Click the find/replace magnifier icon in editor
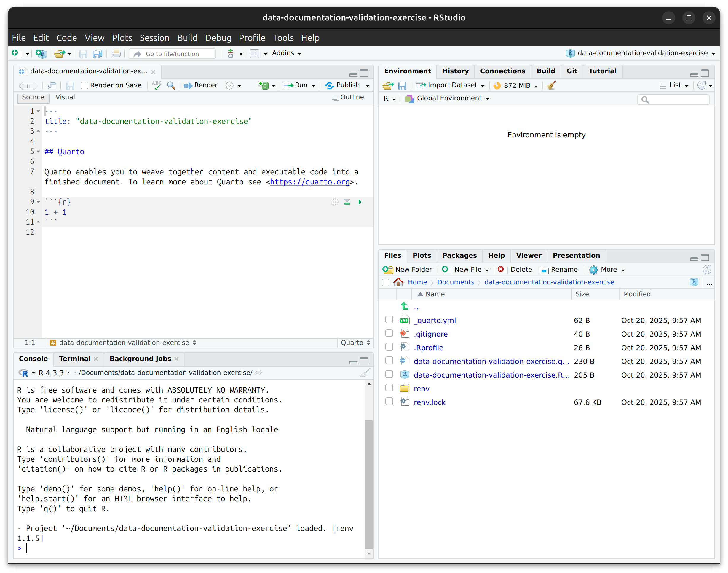 [x=171, y=85]
